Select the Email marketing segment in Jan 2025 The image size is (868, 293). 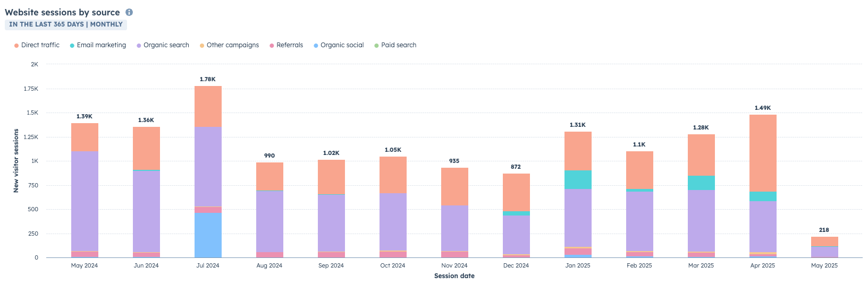578,179
